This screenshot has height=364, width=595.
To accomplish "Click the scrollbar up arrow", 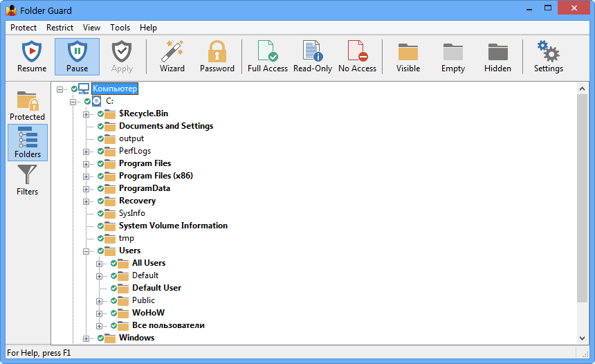I will (582, 89).
